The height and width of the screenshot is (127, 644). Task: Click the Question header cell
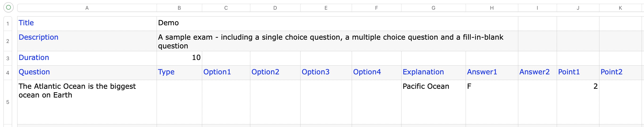[87, 72]
